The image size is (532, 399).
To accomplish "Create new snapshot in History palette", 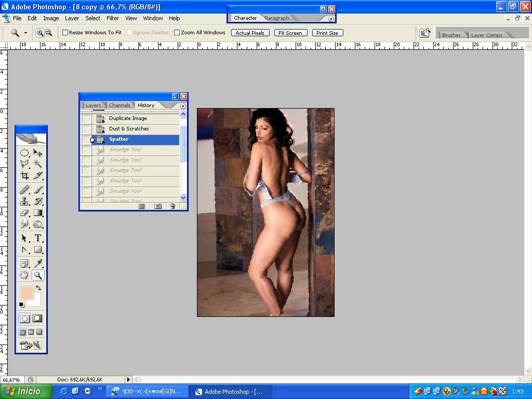I will (x=158, y=206).
